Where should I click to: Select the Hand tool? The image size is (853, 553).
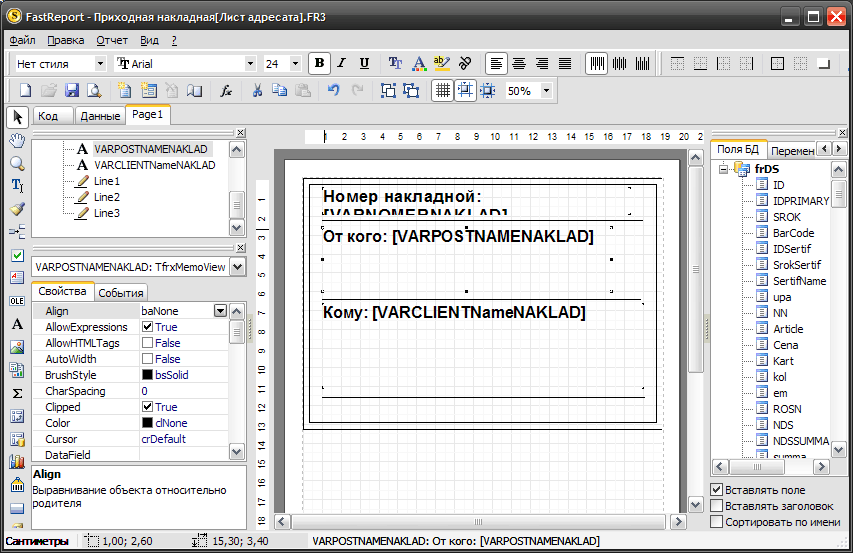click(17, 140)
